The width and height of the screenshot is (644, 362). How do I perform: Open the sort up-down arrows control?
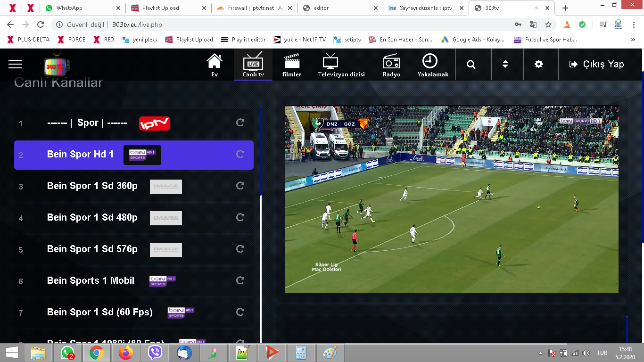tap(505, 65)
